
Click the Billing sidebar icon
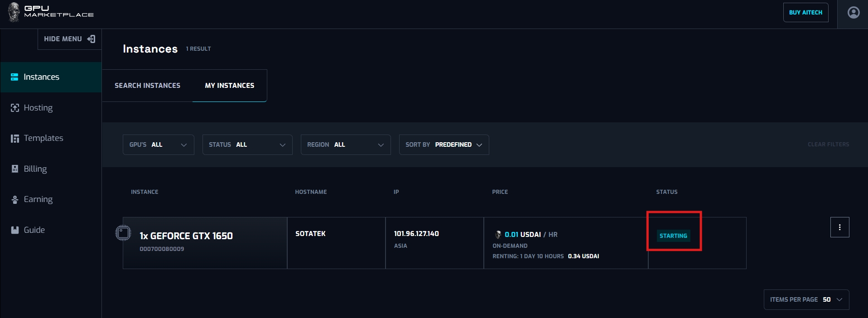[x=14, y=169]
